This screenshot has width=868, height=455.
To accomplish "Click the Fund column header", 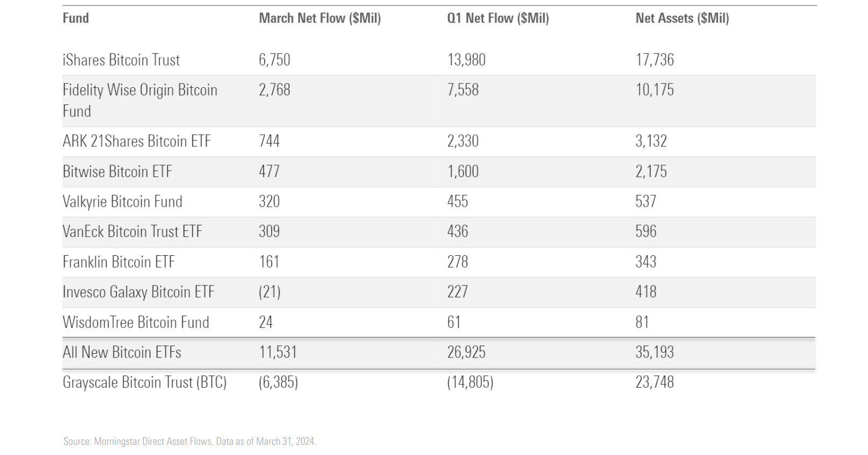I will pyautogui.click(x=76, y=18).
